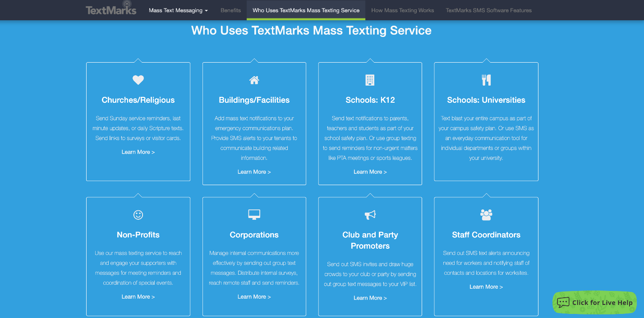Click Learn More under Club and Party Promoters
The height and width of the screenshot is (318, 644).
pyautogui.click(x=370, y=298)
